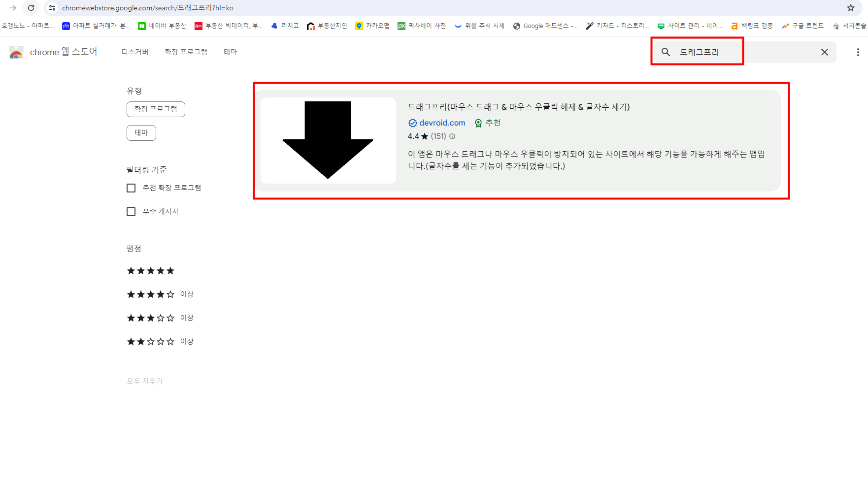Screen dimensions: 868x477
Task: Open site information icon in address bar
Action: (52, 8)
